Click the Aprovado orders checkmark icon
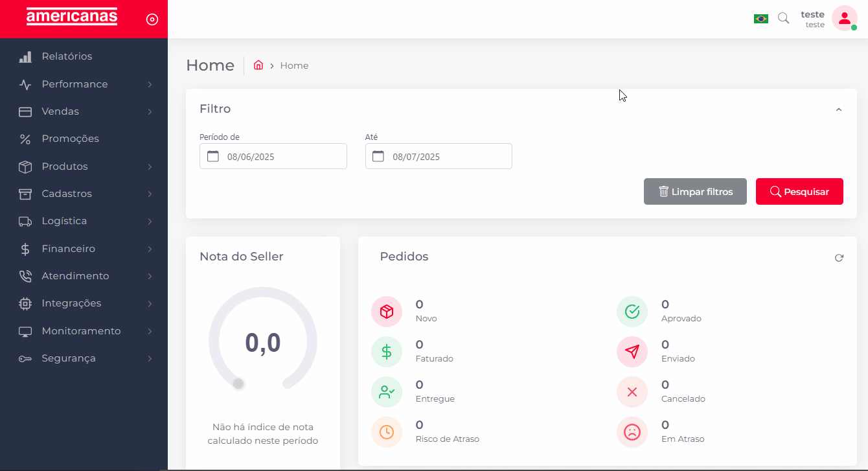Screen dimensions: 868x471 click(x=632, y=312)
